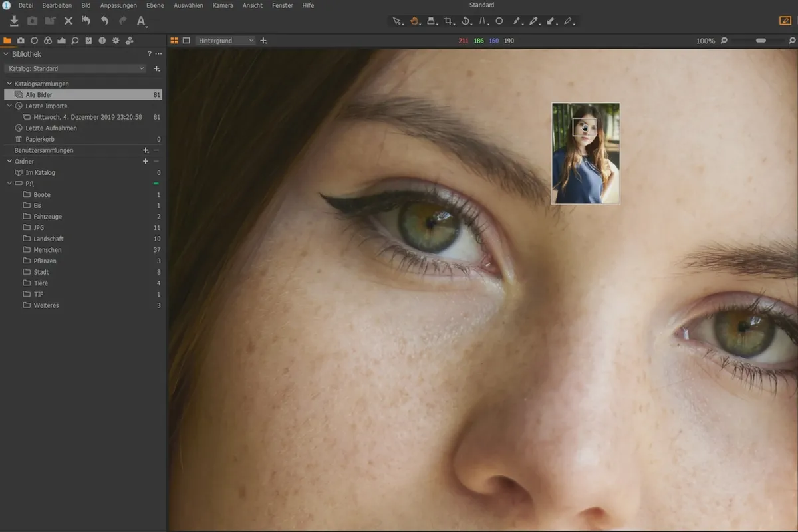The image size is (798, 532).
Task: Open the Katalog: Standard dropdown
Action: point(76,68)
